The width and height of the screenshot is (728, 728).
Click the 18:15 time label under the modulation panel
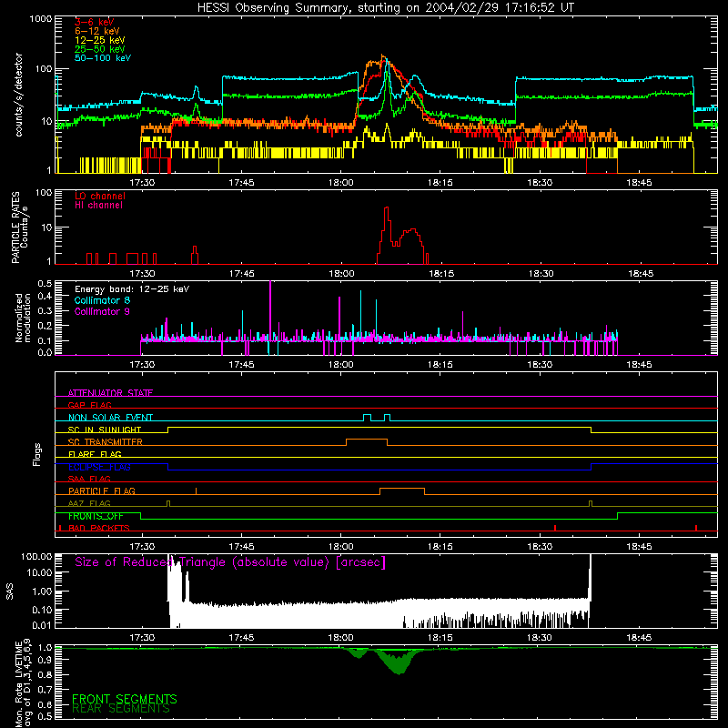point(440,365)
